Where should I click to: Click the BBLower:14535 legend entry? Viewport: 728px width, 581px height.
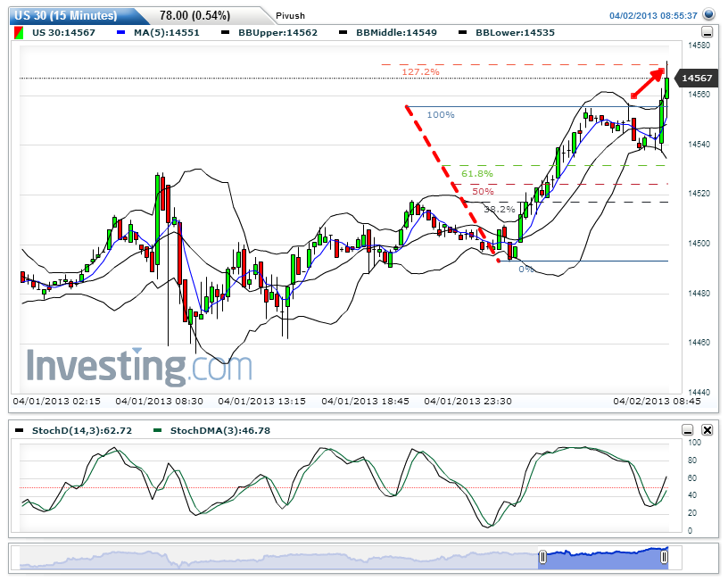pos(515,32)
